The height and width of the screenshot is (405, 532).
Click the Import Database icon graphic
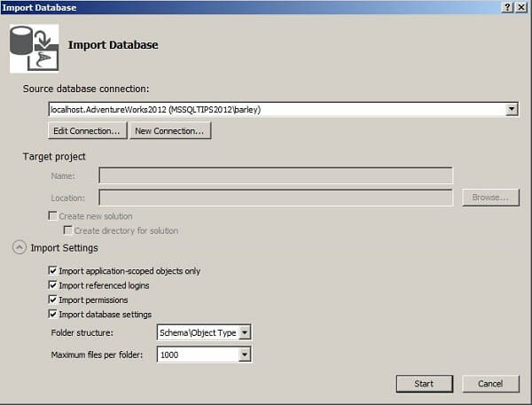point(34,48)
